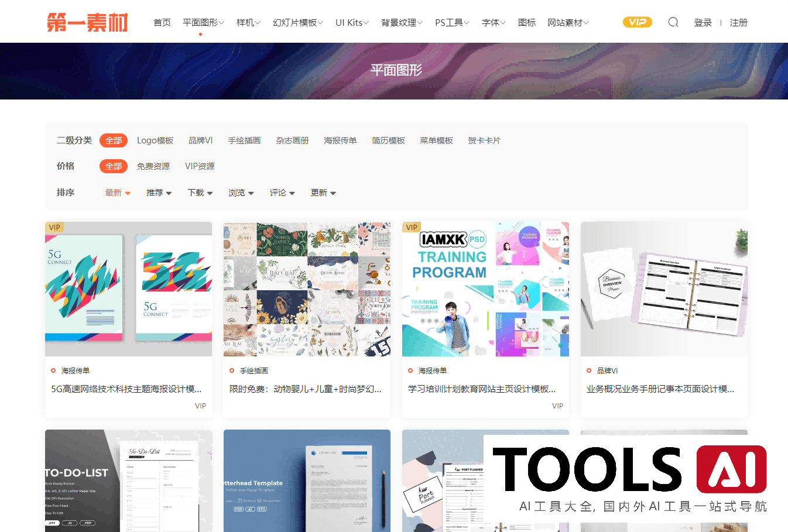Expand the 样机 dropdown menu
The width and height of the screenshot is (788, 532).
click(x=248, y=23)
